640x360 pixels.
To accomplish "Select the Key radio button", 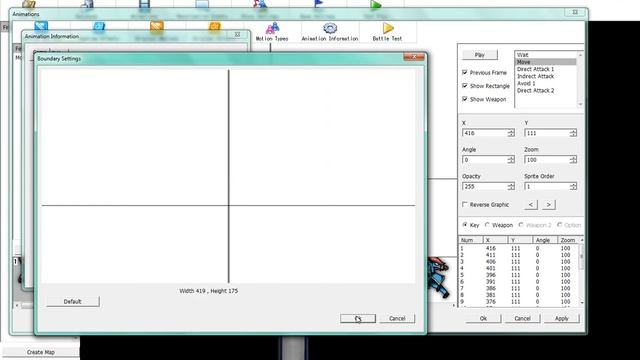I will (x=465, y=225).
